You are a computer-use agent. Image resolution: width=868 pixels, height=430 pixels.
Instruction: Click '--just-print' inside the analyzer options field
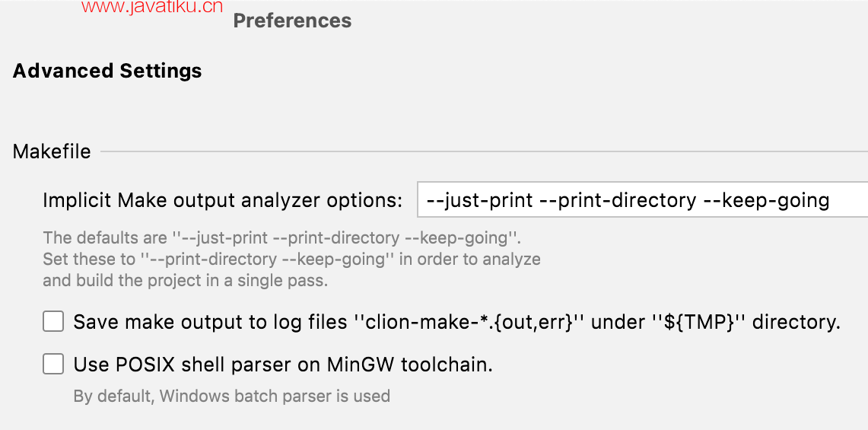[x=479, y=201]
